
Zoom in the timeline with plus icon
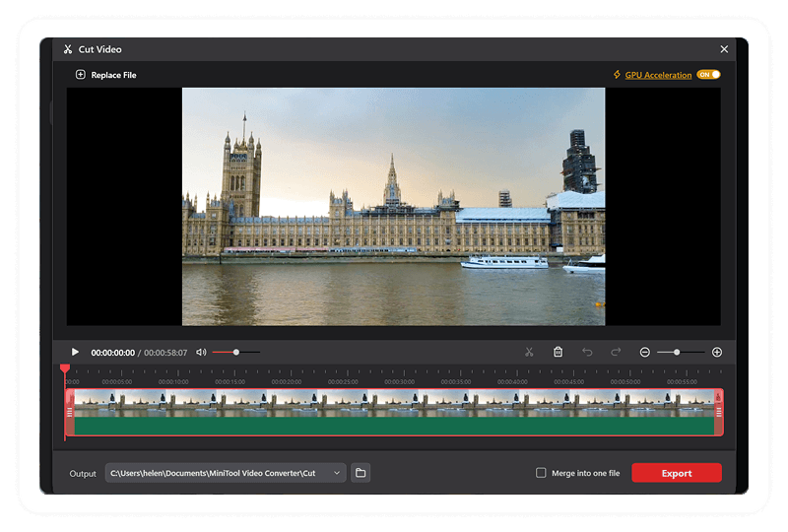(717, 352)
